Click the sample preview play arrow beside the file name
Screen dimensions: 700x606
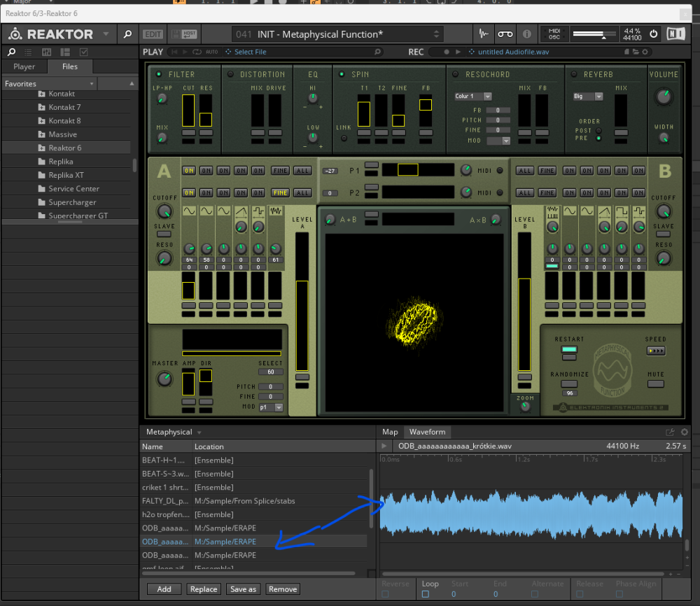(x=384, y=446)
